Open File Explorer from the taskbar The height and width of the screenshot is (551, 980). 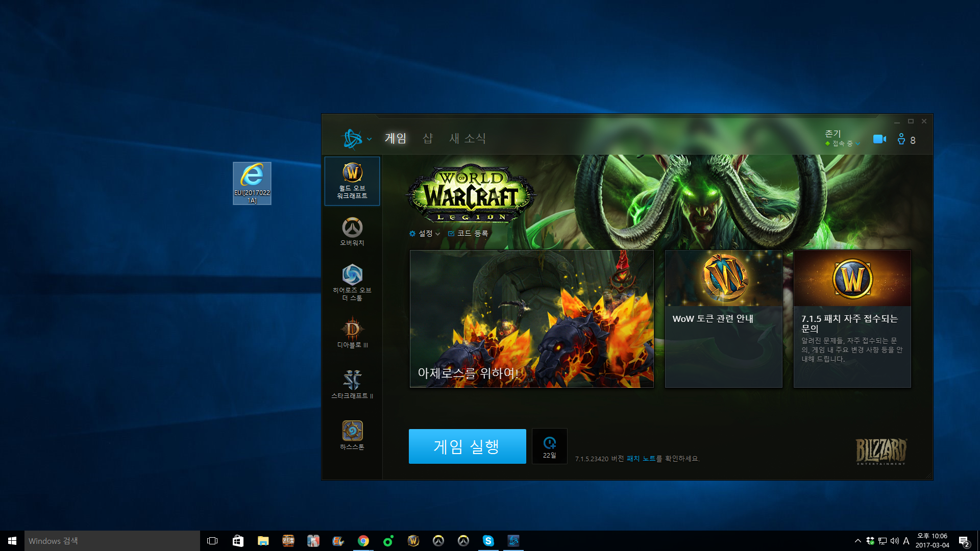click(x=263, y=541)
